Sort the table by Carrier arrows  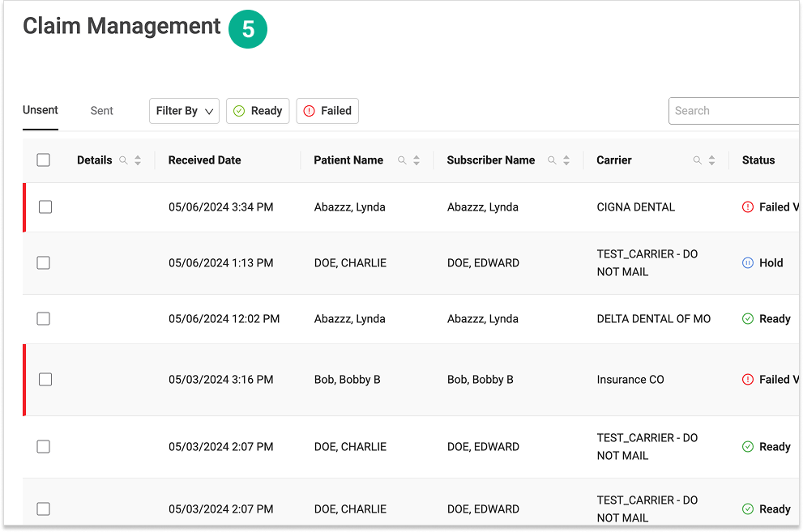[x=711, y=160]
